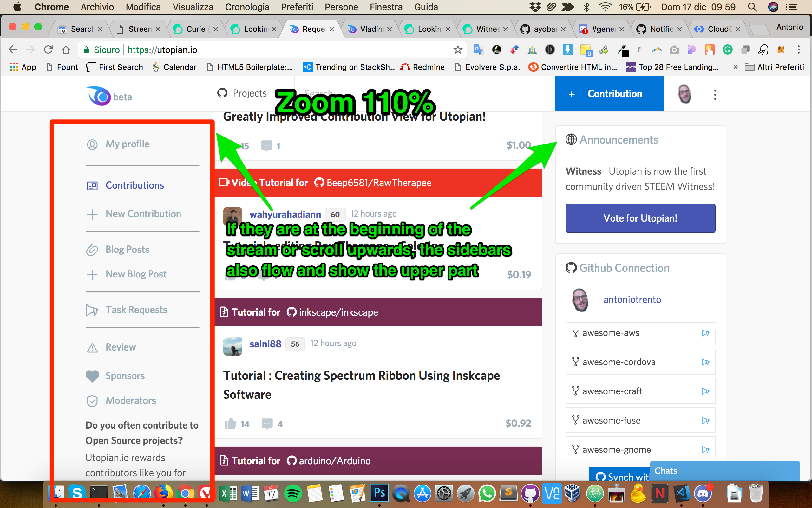This screenshot has width=812, height=508.
Task: Click the flag icon for awesome-cordova repository
Action: pyautogui.click(x=706, y=362)
